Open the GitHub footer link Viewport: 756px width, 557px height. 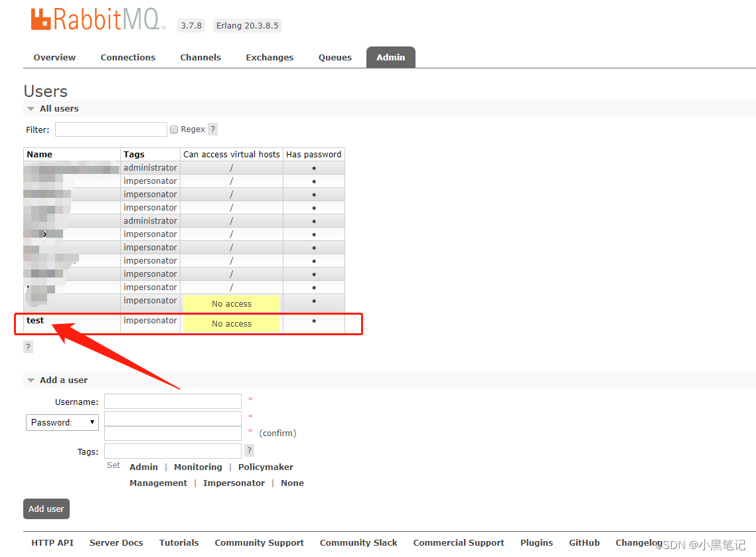[x=584, y=542]
